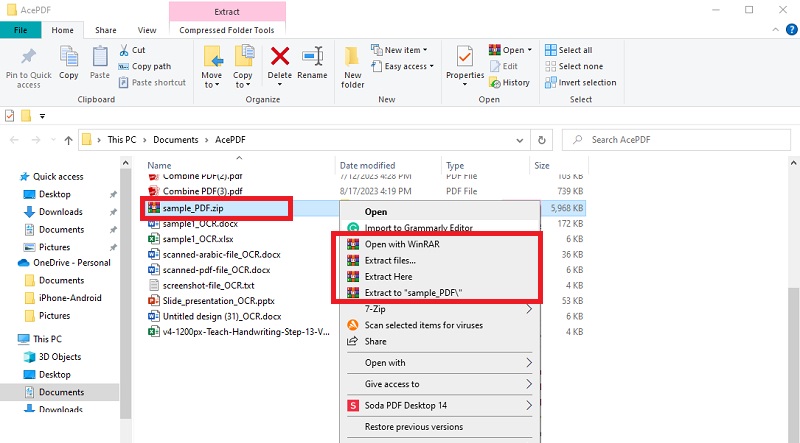Click the Help question mark icon
The image size is (800, 443).
coord(791,30)
